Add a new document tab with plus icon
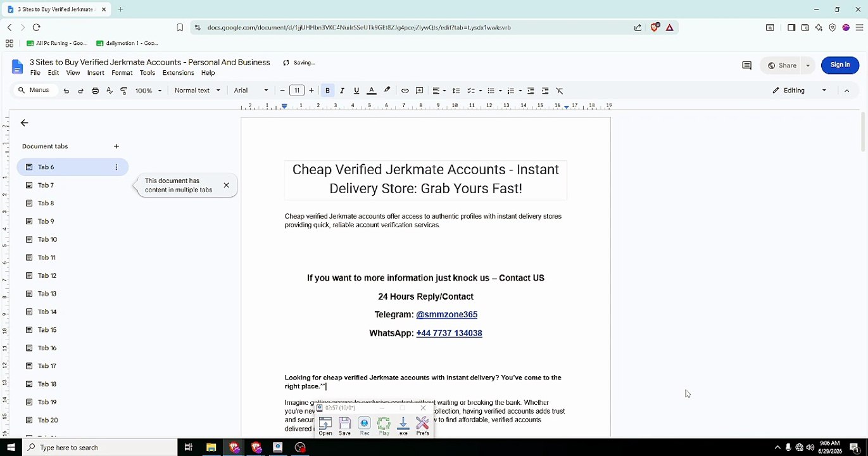Viewport: 868px width, 456px height. [x=116, y=146]
